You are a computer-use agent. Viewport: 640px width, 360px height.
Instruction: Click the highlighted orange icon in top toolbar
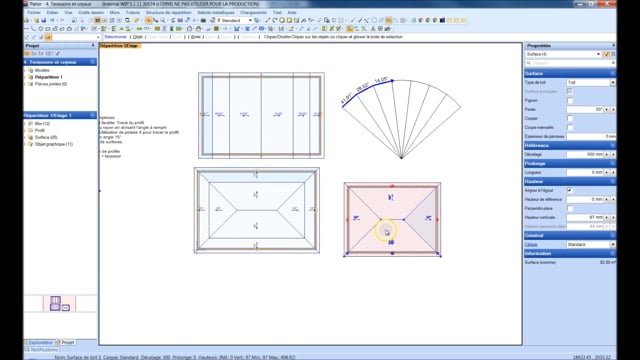[x=389, y=20]
